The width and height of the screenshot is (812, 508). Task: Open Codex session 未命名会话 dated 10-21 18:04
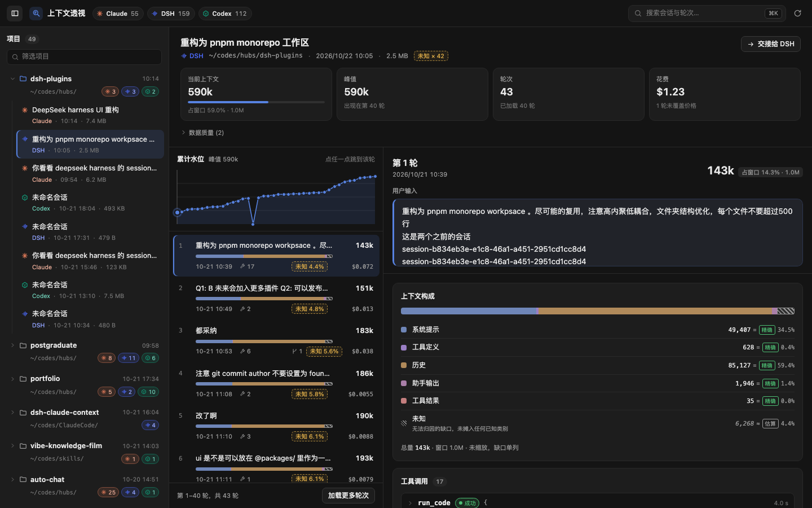(90, 203)
